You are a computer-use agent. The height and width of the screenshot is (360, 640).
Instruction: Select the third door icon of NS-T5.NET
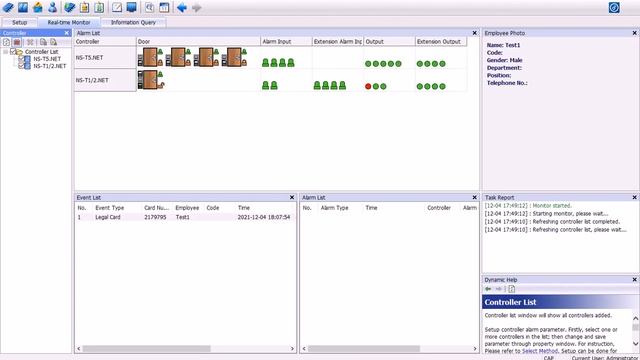coord(206,57)
